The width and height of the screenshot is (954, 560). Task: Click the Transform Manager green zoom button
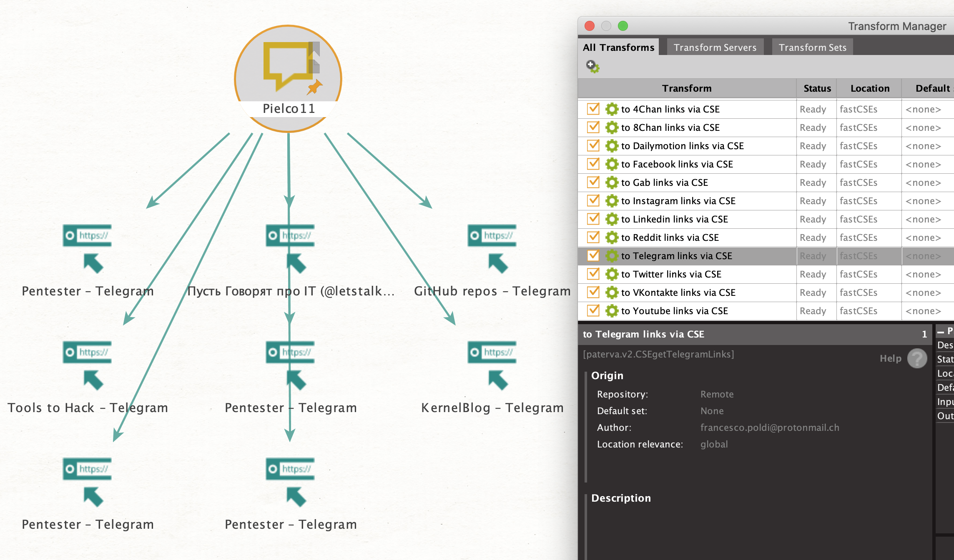623,26
